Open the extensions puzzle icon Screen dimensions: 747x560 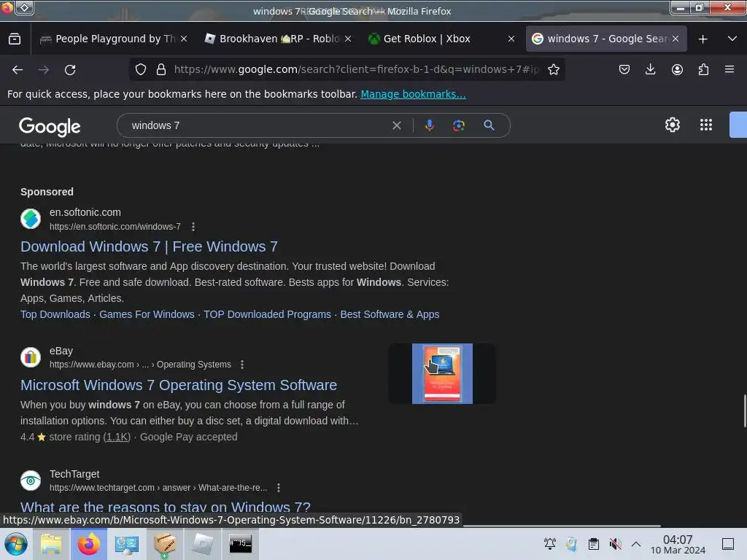point(703,69)
